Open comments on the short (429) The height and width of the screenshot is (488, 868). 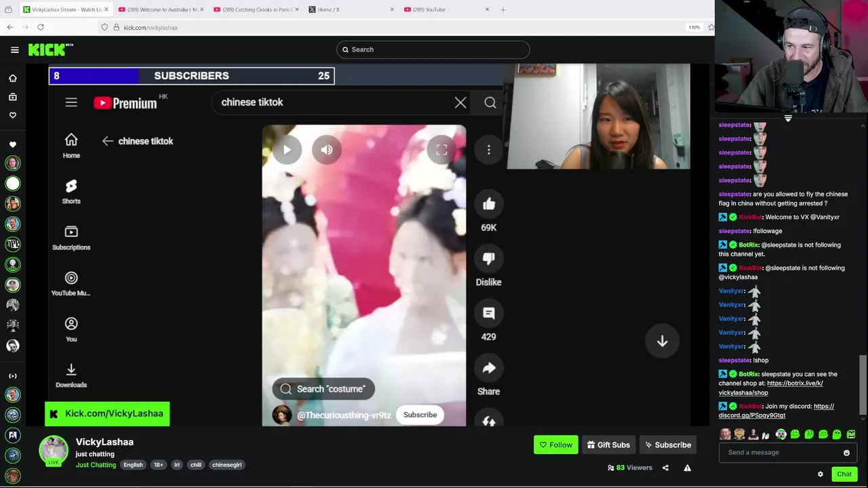(489, 313)
